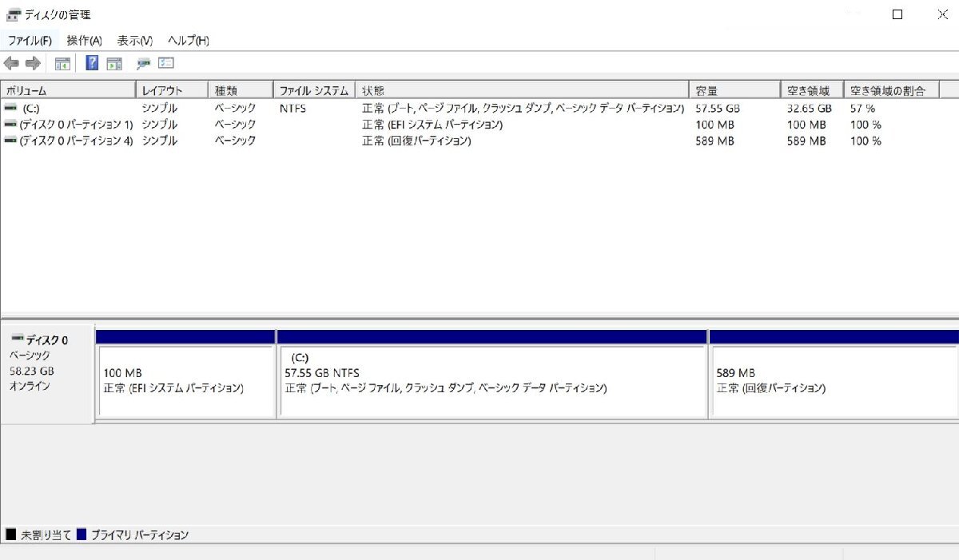959x560 pixels.
Task: Click the blue プライマリ パーティション legend swatch
Action: [x=82, y=534]
